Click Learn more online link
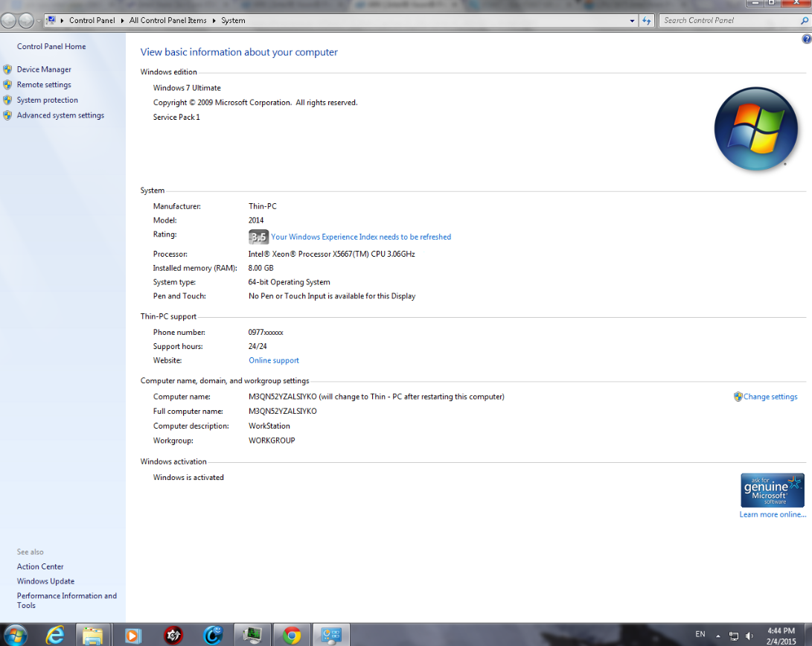This screenshot has width=812, height=646. coord(773,514)
